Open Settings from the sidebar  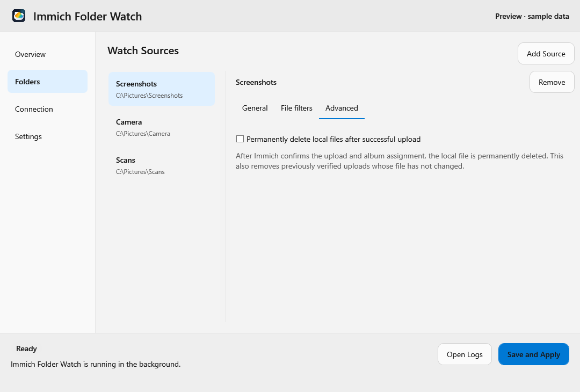47,136
